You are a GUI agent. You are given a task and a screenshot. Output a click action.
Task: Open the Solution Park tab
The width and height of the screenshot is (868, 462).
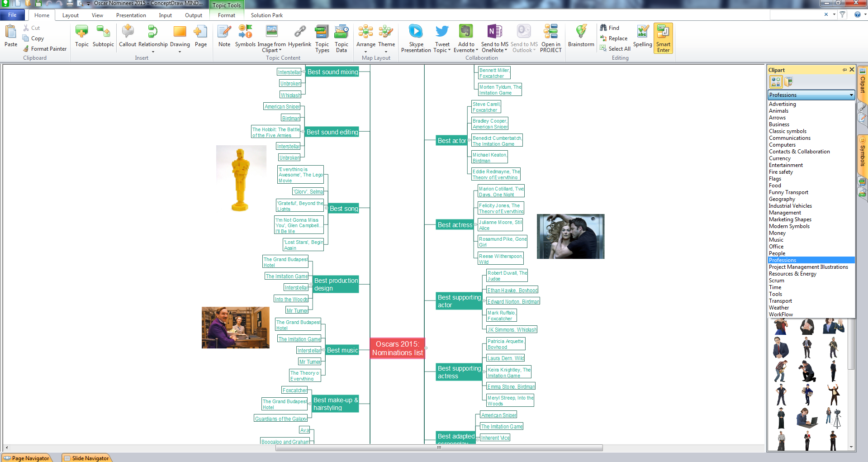267,15
